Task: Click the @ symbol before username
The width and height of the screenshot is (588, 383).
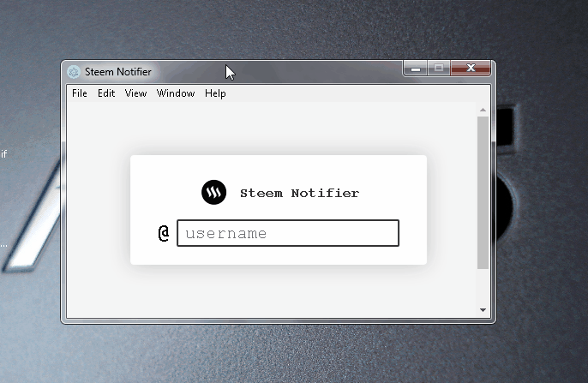Action: click(x=164, y=233)
